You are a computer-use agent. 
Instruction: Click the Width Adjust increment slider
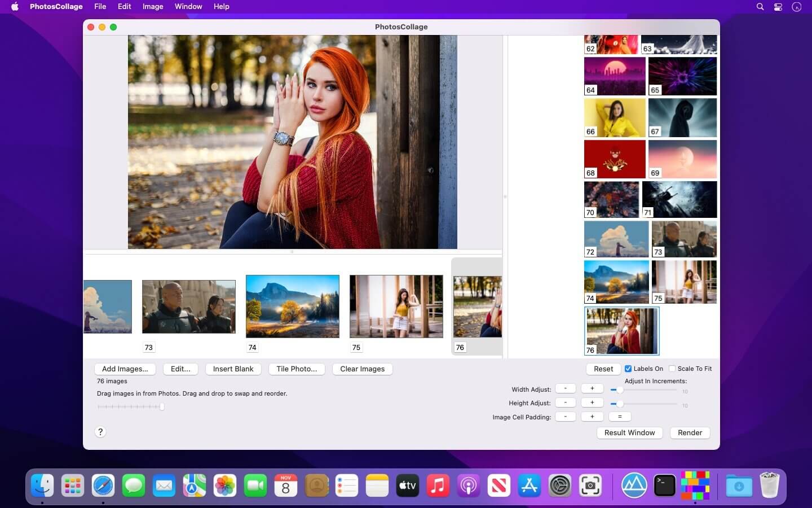click(x=620, y=389)
